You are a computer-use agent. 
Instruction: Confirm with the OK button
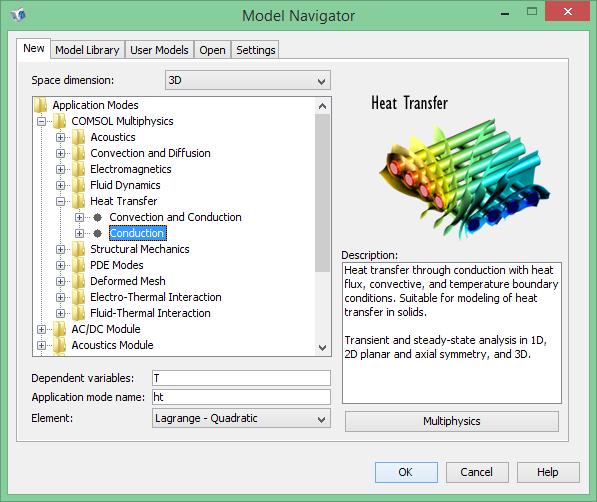(x=406, y=472)
